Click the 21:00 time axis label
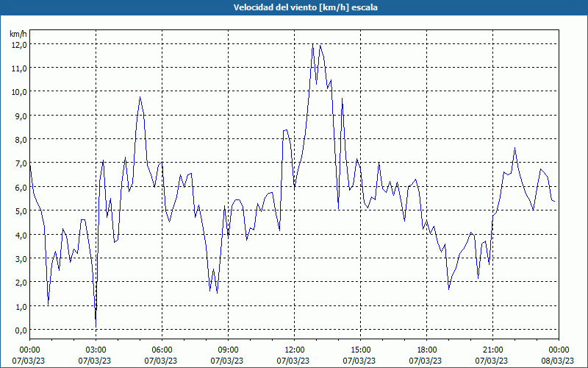Image resolution: width=588 pixels, height=368 pixels. pyautogui.click(x=492, y=350)
